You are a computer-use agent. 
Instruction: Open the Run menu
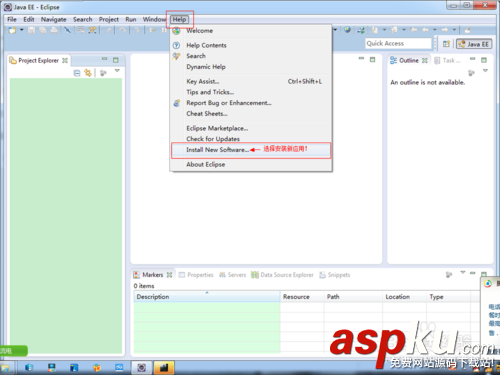click(x=131, y=19)
